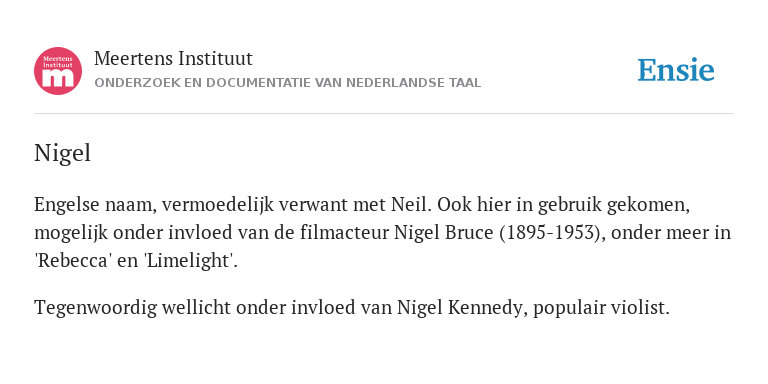The width and height of the screenshot is (768, 384).
Task: Click the Meertens Instituut round logo
Action: click(58, 71)
